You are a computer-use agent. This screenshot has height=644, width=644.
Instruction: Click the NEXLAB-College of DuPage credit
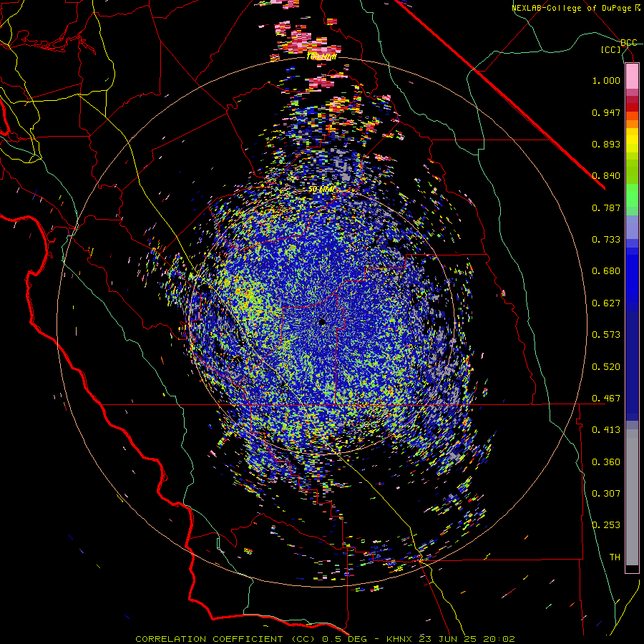pos(572,8)
